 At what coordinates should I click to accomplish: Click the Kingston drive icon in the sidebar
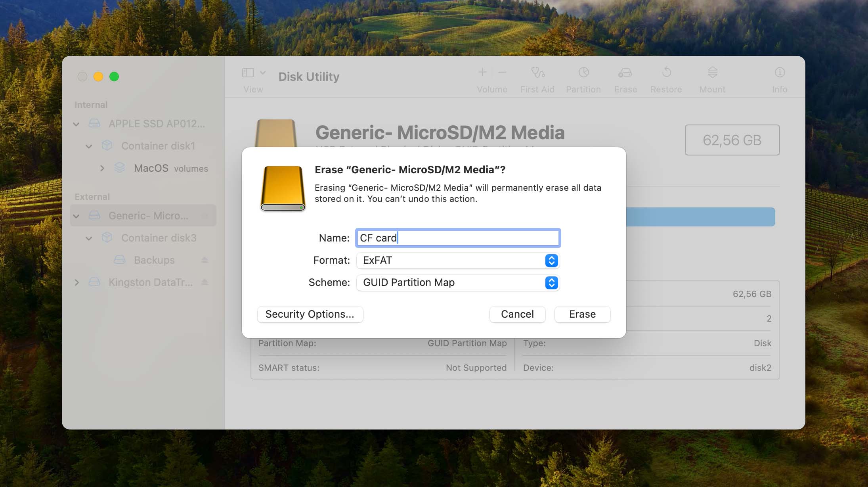click(94, 282)
